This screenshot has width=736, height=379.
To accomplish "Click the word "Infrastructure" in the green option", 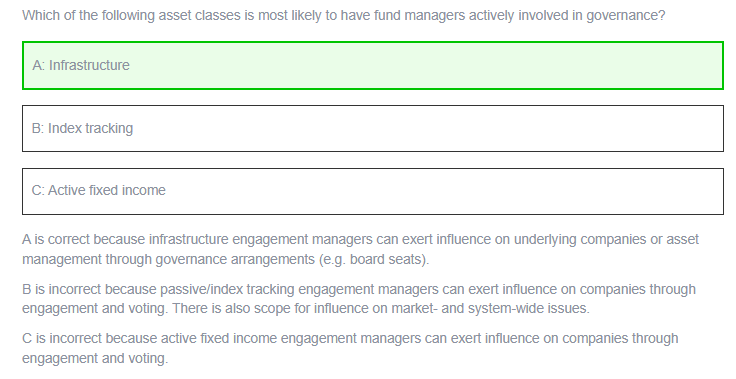I will tap(89, 65).
